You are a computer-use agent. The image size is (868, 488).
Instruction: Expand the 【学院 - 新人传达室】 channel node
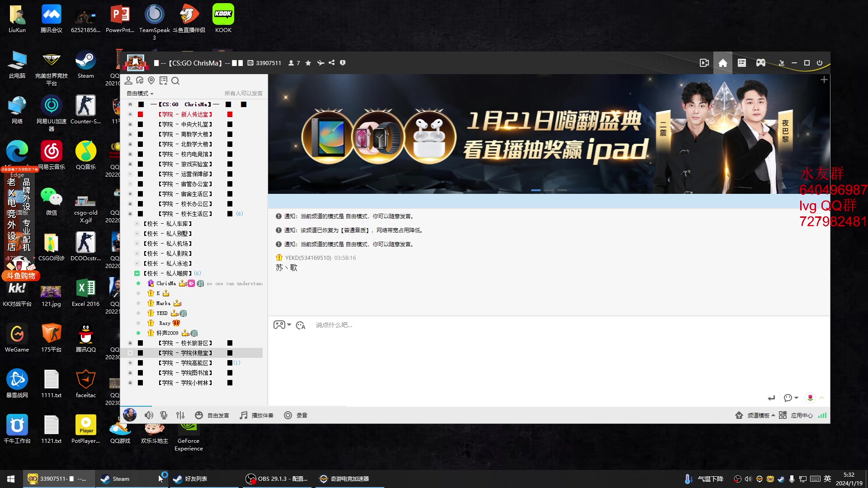click(x=130, y=114)
